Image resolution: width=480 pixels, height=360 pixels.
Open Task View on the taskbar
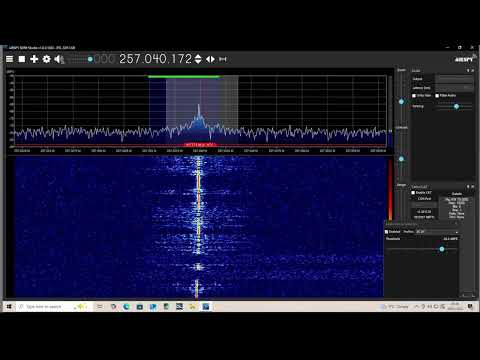[x=100, y=306]
